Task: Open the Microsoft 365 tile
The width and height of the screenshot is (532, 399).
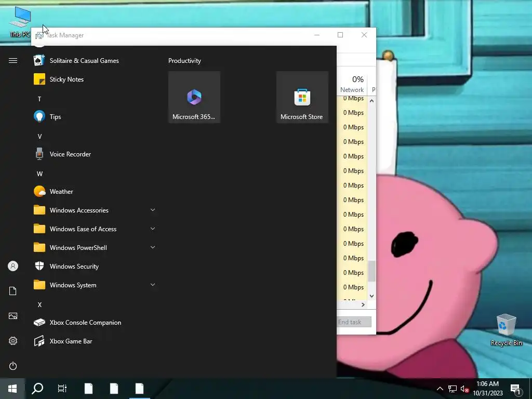Action: click(x=194, y=97)
